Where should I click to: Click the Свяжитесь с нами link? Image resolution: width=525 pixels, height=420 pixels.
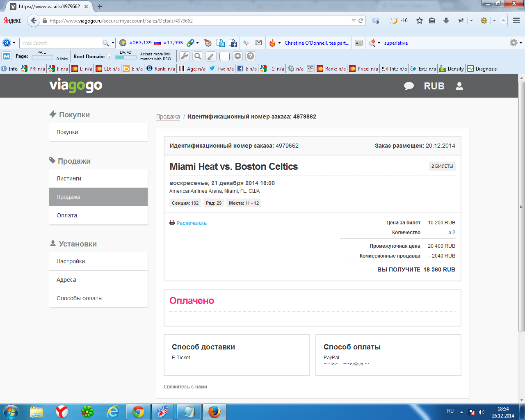tap(185, 387)
